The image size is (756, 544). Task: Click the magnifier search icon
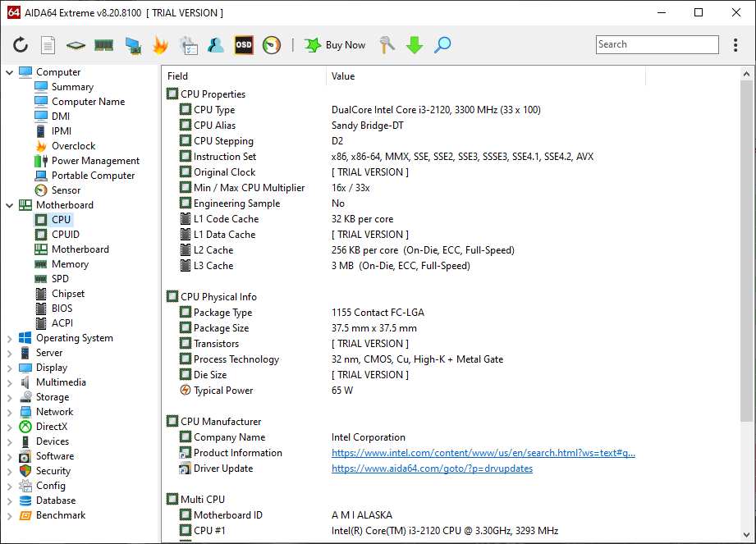click(x=442, y=45)
